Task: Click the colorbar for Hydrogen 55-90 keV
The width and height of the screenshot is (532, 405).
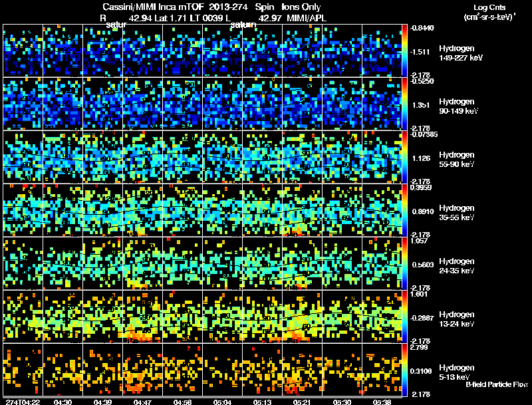Action: (x=404, y=157)
